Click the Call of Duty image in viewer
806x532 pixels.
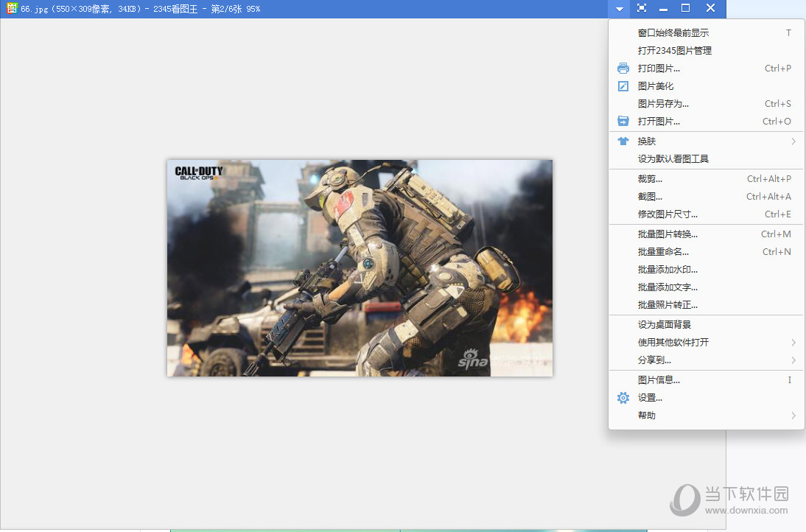[360, 267]
